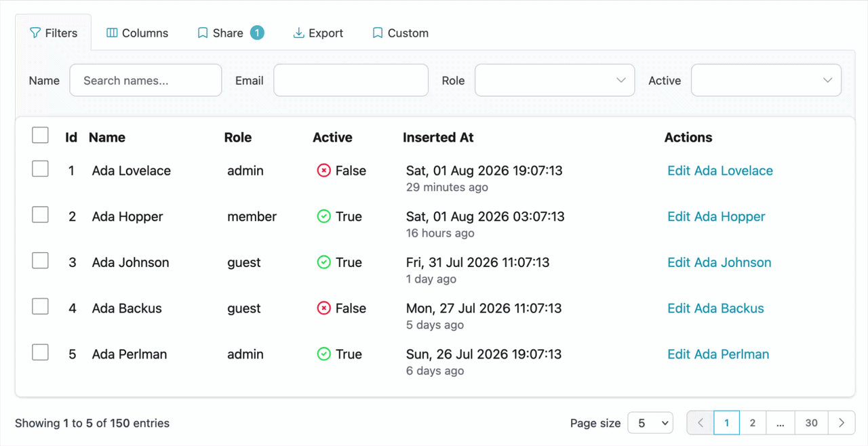Viewport: 868px width, 446px height.
Task: Select page 1 in pagination
Action: pyautogui.click(x=727, y=423)
